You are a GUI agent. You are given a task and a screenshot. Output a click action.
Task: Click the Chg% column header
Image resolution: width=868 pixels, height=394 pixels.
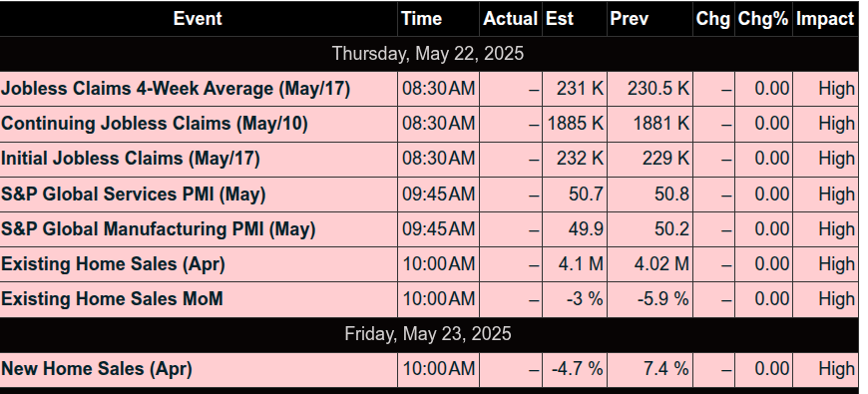pos(763,19)
